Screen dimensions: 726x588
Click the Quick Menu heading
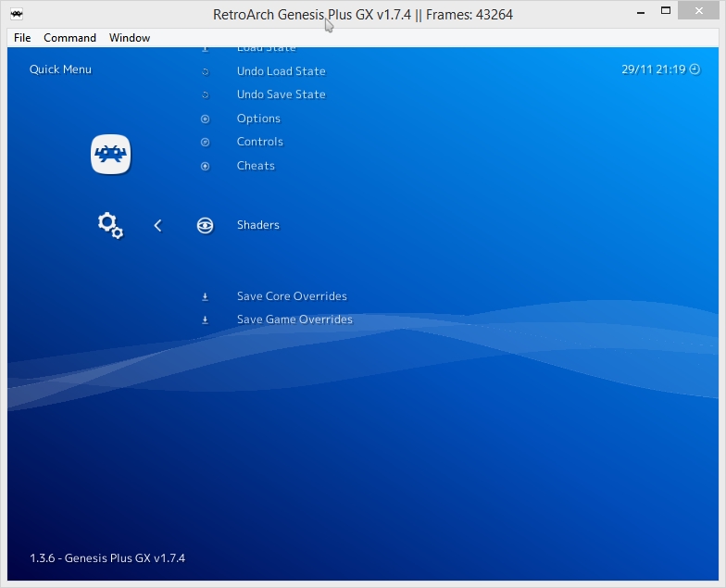[x=60, y=69]
